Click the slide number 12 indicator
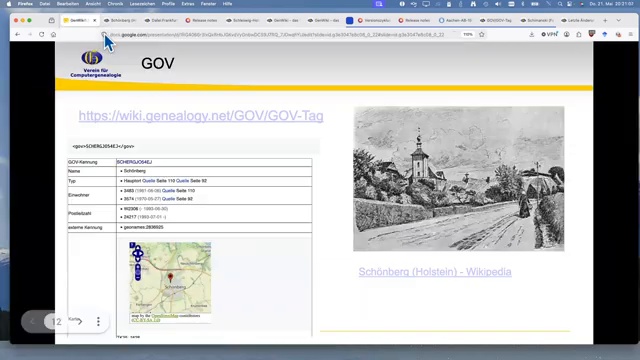The height and width of the screenshot is (360, 640). (x=56, y=322)
